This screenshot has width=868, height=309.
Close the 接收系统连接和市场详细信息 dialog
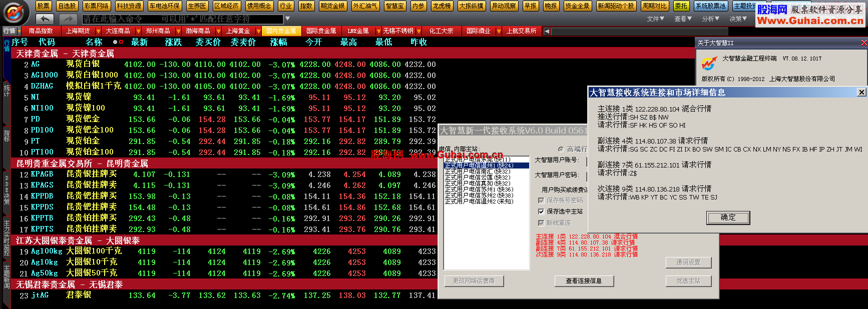click(861, 92)
